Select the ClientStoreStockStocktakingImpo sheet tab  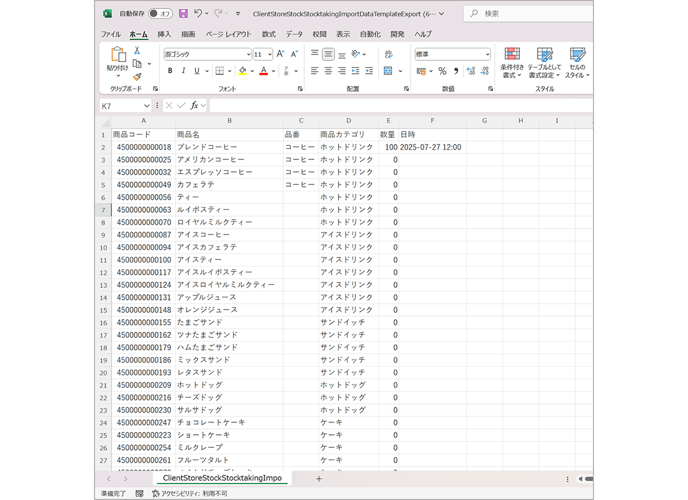coord(222,478)
